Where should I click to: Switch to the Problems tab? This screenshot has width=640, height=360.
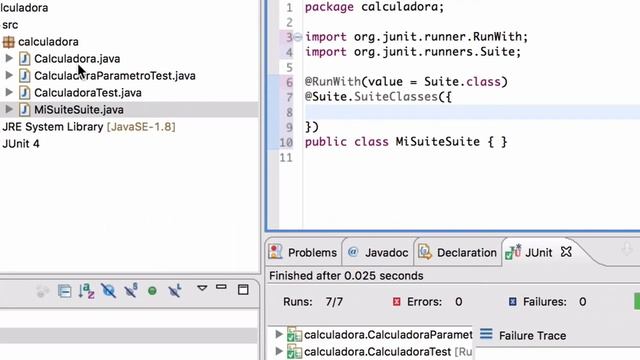312,253
